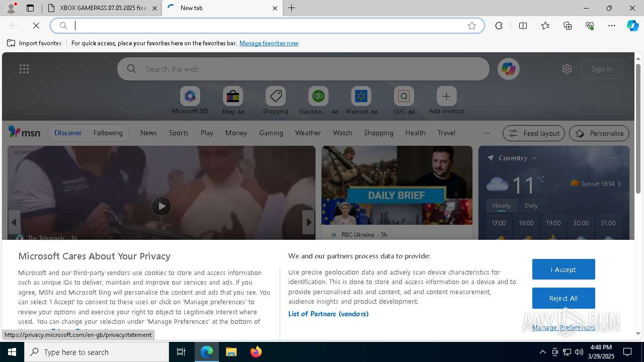Open weather card options menu

point(614,158)
